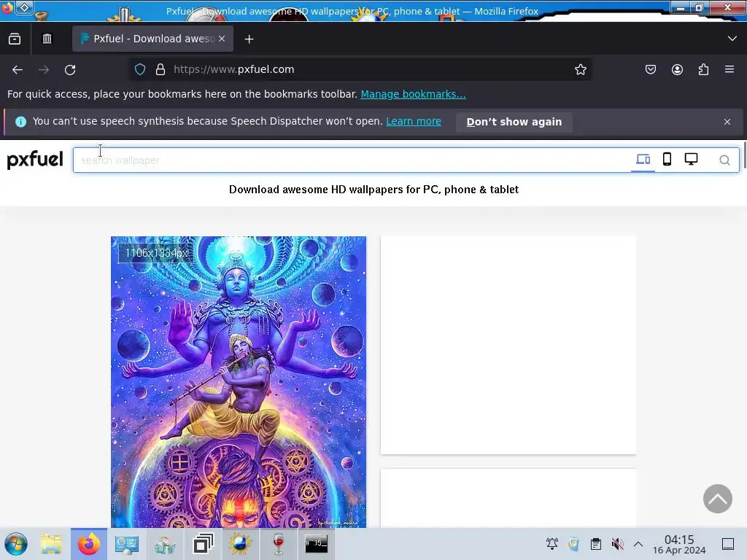Click the blue info icon in notification
This screenshot has width=747, height=560.
pyautogui.click(x=20, y=122)
